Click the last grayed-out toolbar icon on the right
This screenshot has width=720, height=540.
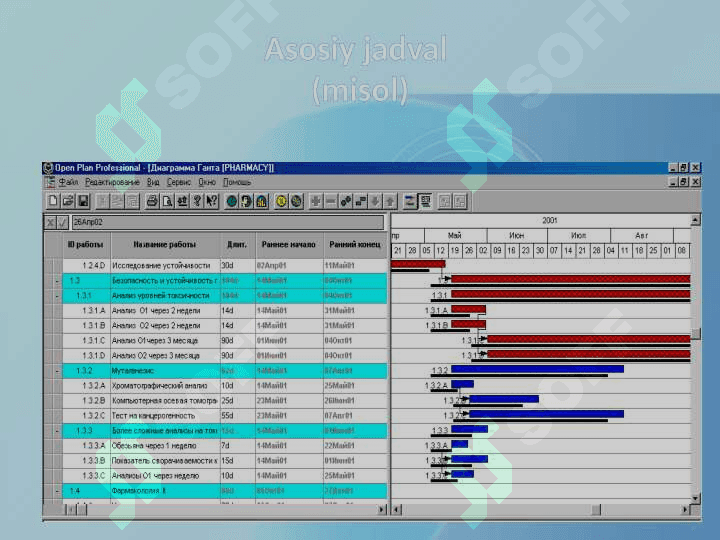pos(460,201)
